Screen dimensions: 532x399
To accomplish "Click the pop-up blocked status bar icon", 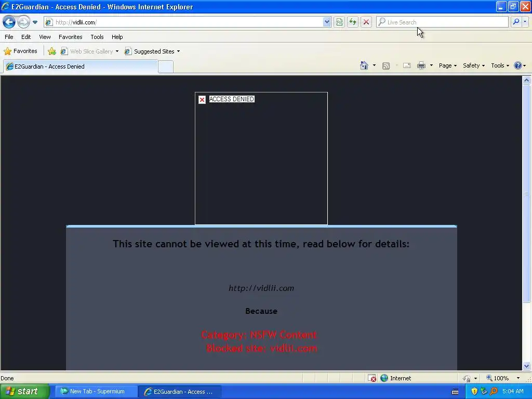I will 372,378.
